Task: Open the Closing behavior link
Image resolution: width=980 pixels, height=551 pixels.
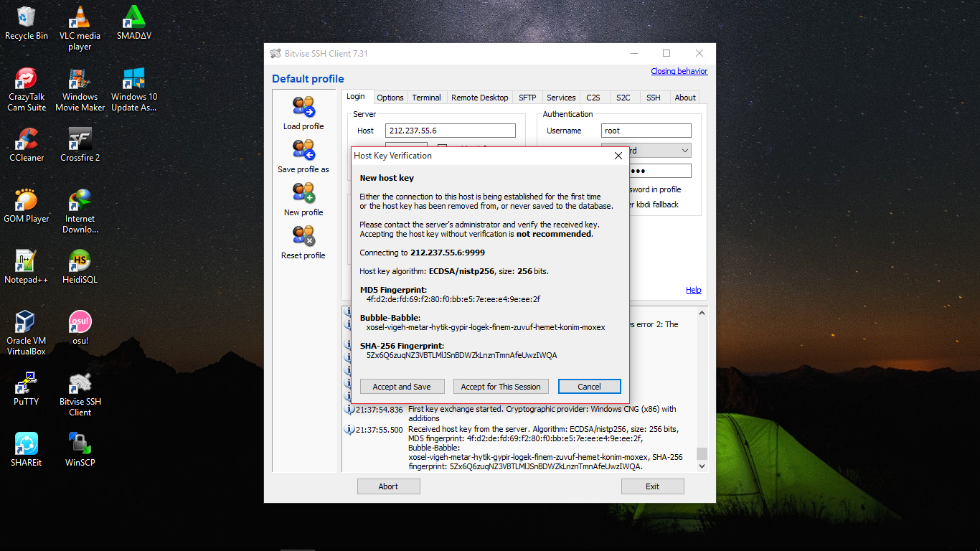Action: [679, 71]
